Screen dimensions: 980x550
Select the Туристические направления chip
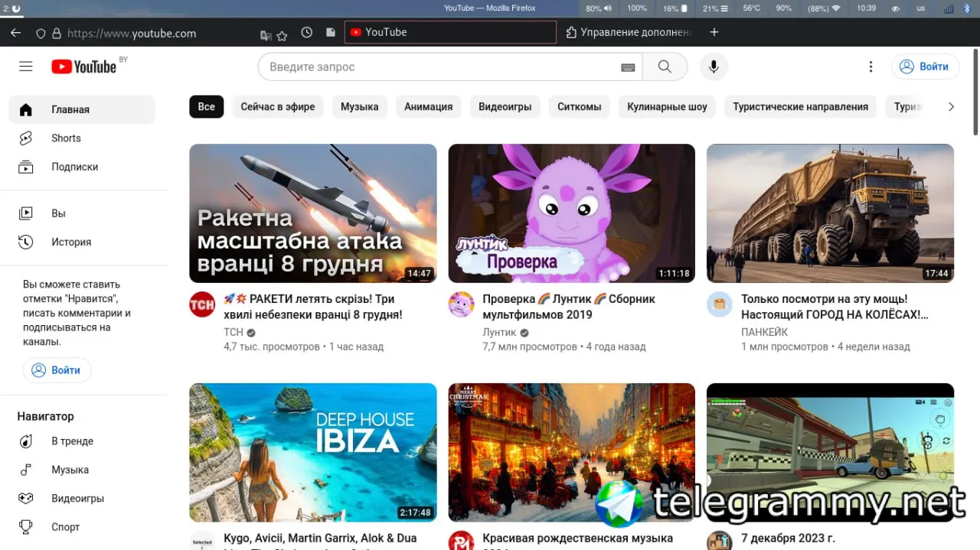pos(801,106)
